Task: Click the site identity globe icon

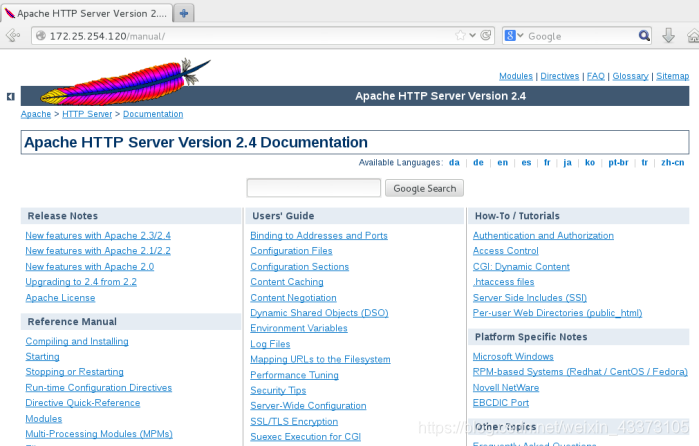Action: (41, 36)
